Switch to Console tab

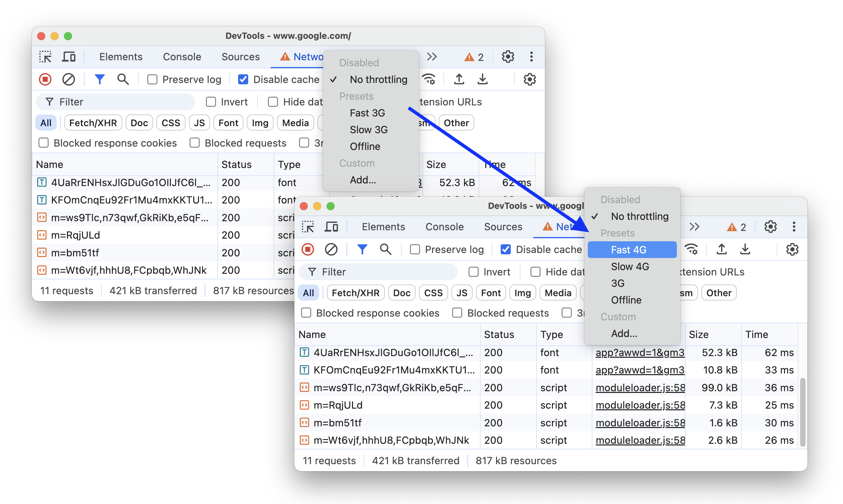(x=444, y=227)
